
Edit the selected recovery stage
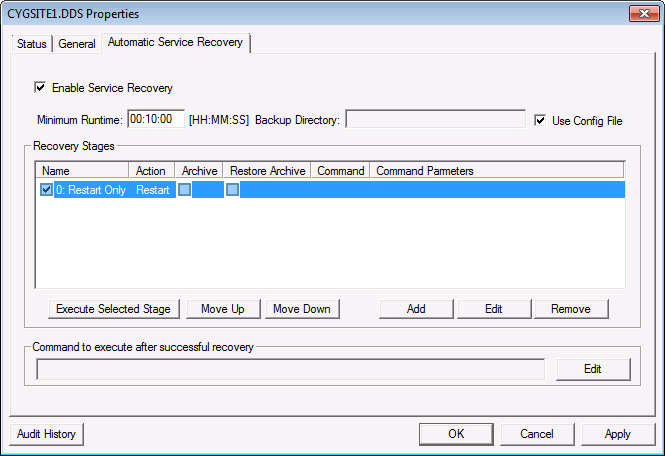(494, 309)
